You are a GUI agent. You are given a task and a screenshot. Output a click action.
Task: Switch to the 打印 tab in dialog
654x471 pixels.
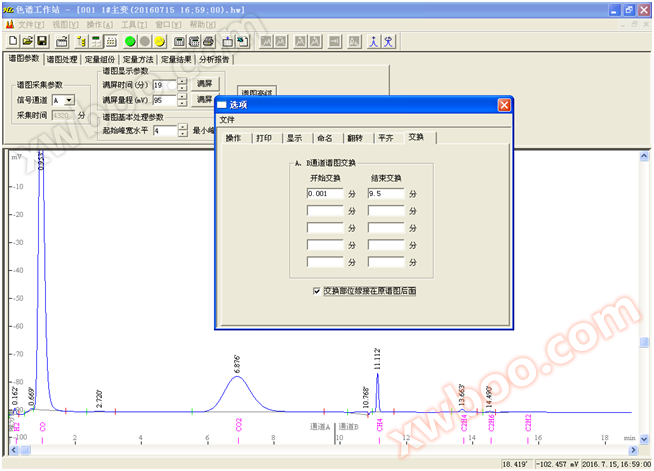click(x=263, y=137)
